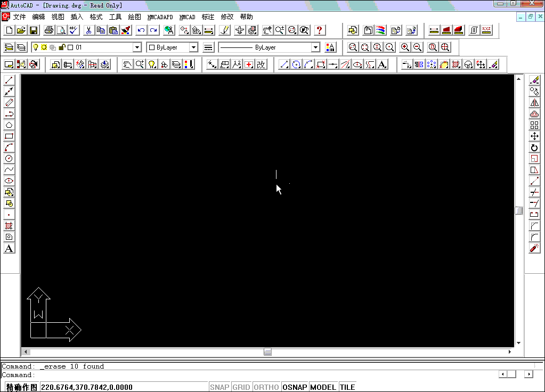Click the Paste clipboard icon
The height and width of the screenshot is (392, 545).
tap(113, 30)
